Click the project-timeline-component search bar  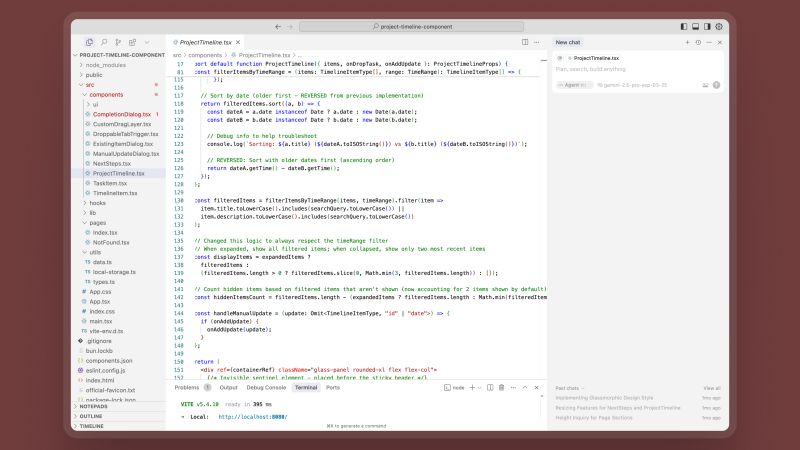pyautogui.click(x=411, y=27)
